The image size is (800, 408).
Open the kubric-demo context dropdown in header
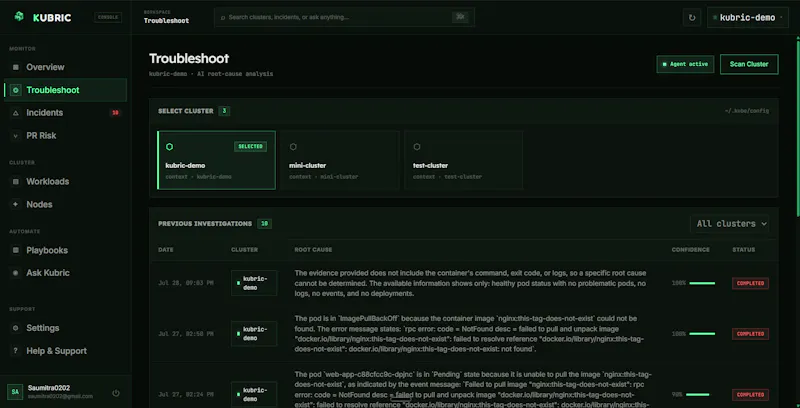pyautogui.click(x=748, y=17)
